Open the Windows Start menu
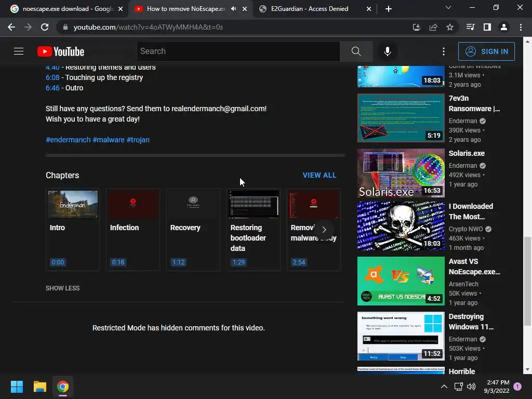The image size is (532, 399). (x=17, y=387)
